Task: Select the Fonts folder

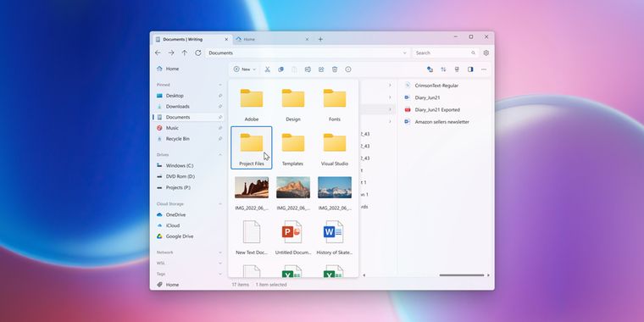Action: 335,104
